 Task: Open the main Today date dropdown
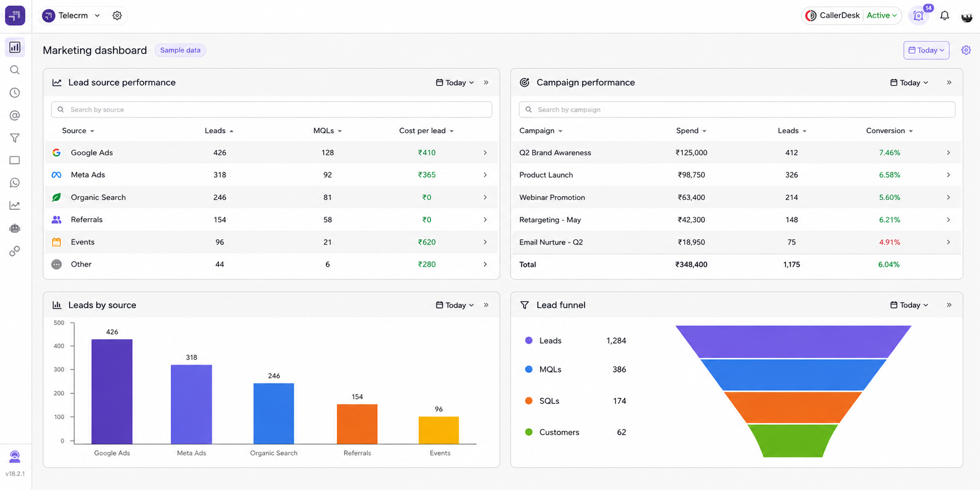click(926, 50)
